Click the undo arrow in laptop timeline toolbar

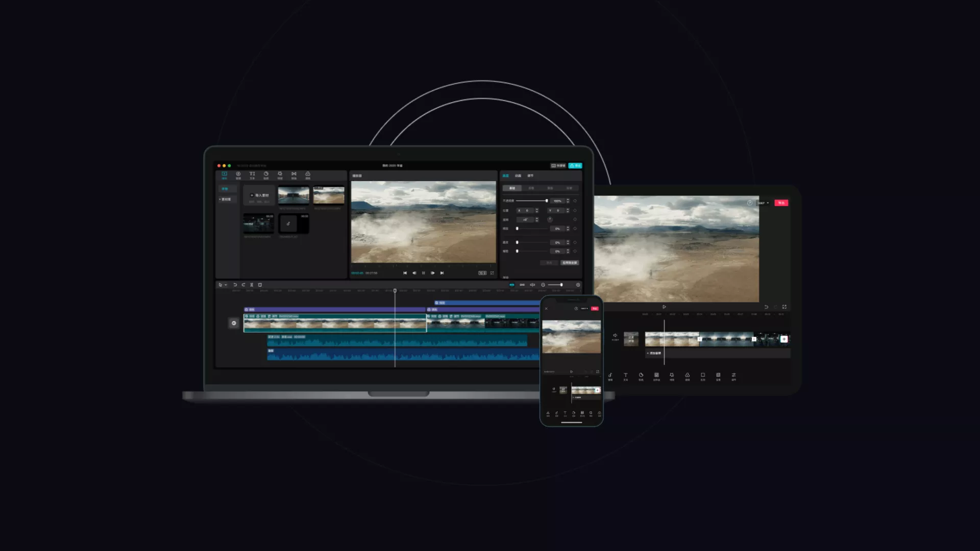[x=235, y=285]
